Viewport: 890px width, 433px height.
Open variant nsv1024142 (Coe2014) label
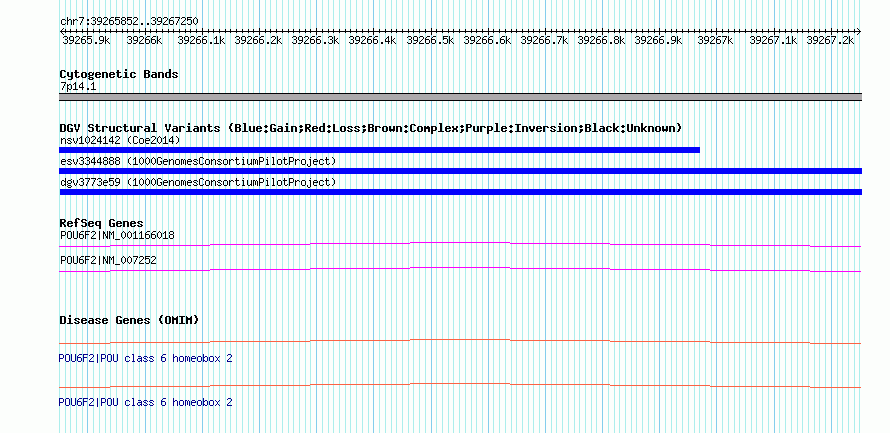(120, 140)
